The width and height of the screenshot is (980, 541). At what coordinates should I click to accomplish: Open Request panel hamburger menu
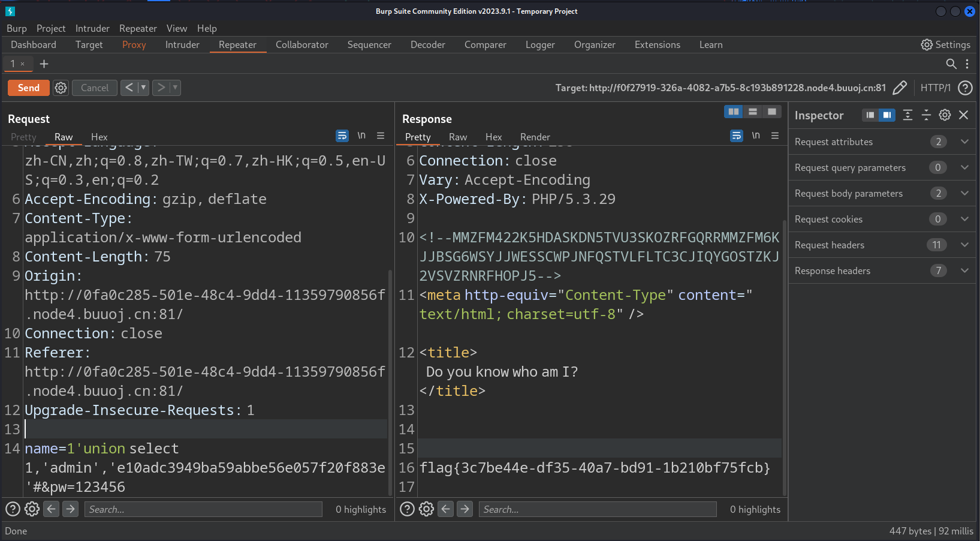381,136
